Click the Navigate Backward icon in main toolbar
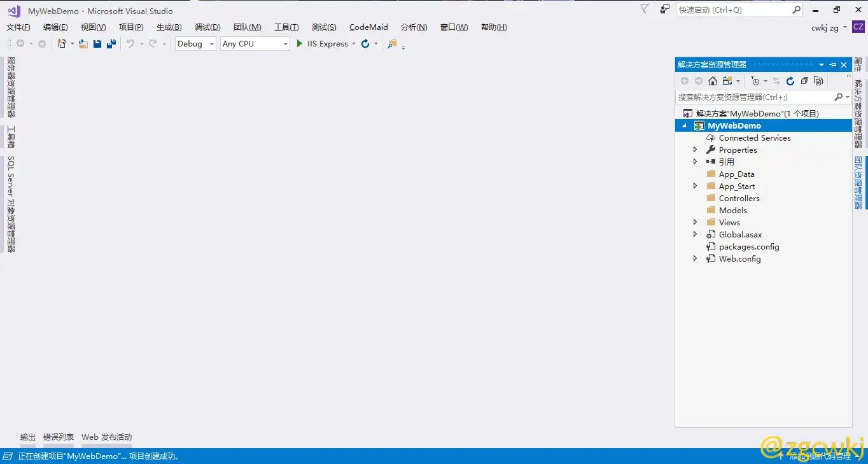 [x=20, y=44]
